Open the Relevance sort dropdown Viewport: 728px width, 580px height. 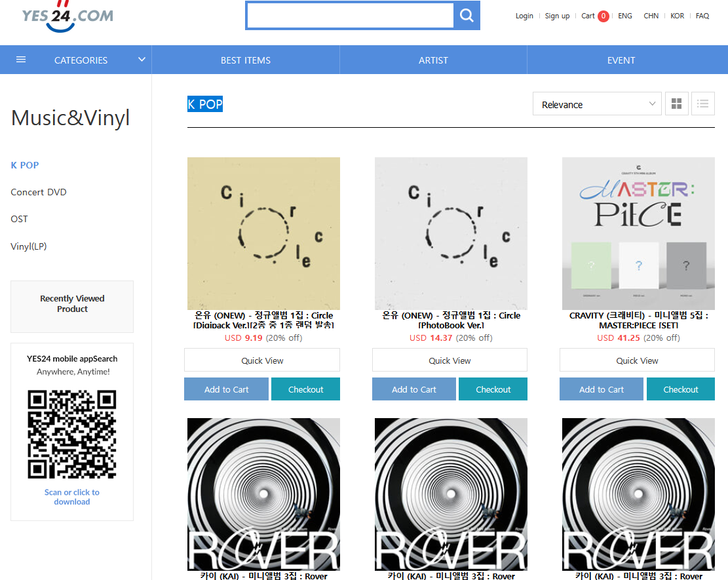[597, 104]
